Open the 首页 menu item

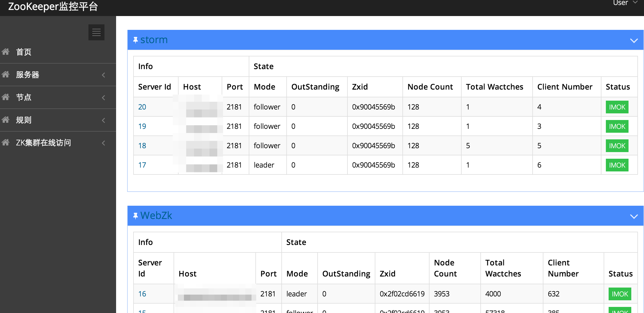[24, 52]
